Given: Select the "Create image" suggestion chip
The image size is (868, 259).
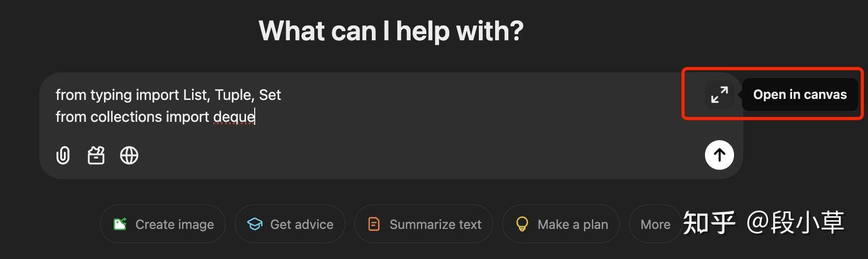Looking at the screenshot, I should pos(163,224).
